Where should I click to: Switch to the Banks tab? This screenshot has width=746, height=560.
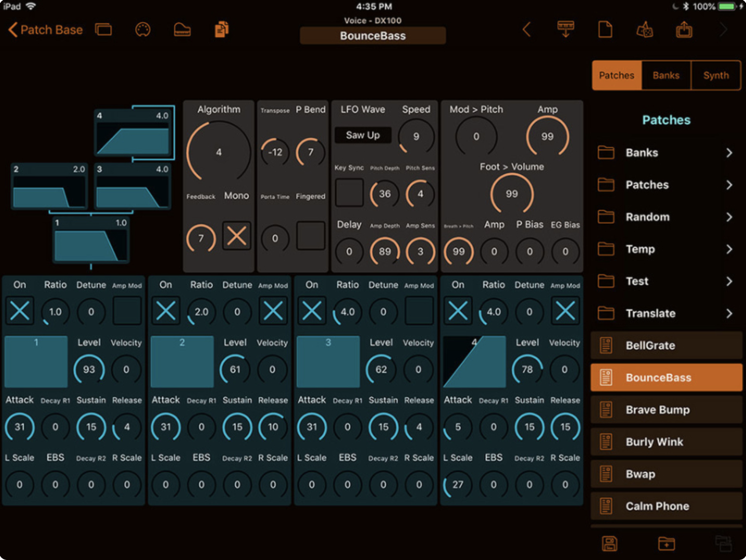click(666, 75)
